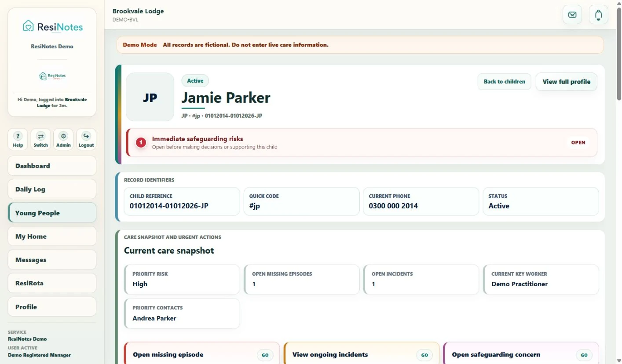Click GO on Open missing episode
The width and height of the screenshot is (622, 364).
coord(265,355)
